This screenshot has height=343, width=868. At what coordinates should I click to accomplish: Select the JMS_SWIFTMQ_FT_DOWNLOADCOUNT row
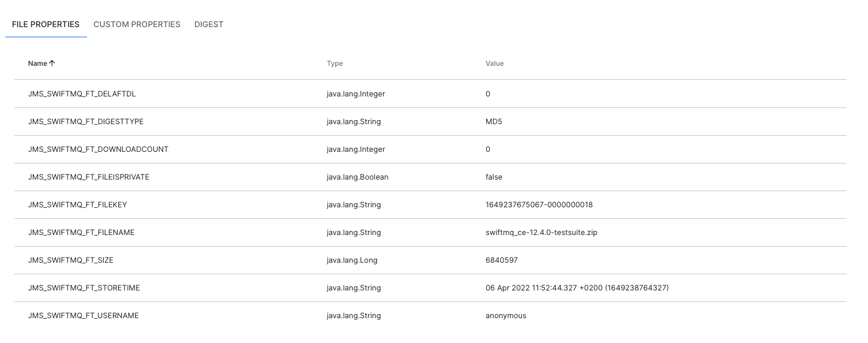point(98,150)
